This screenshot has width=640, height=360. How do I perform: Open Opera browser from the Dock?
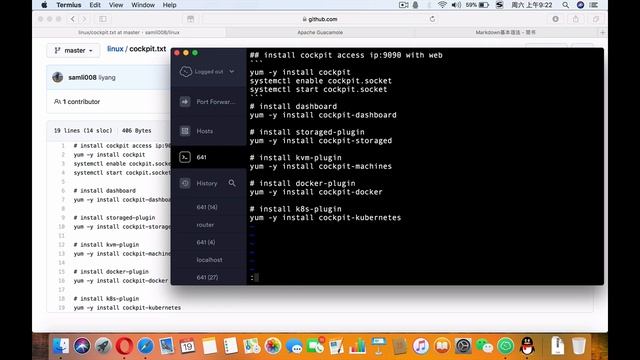click(x=124, y=346)
